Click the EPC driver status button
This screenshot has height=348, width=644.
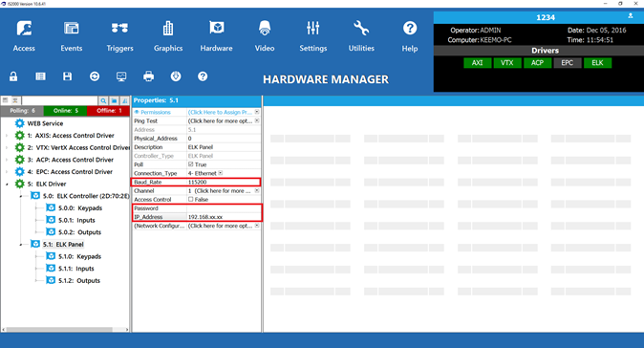568,63
